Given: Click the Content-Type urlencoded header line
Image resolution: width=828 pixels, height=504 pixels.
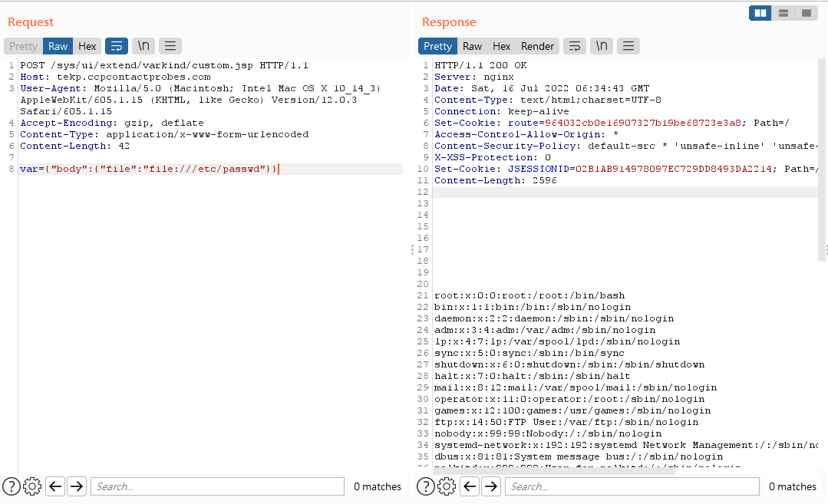Looking at the screenshot, I should pyautogui.click(x=164, y=134).
